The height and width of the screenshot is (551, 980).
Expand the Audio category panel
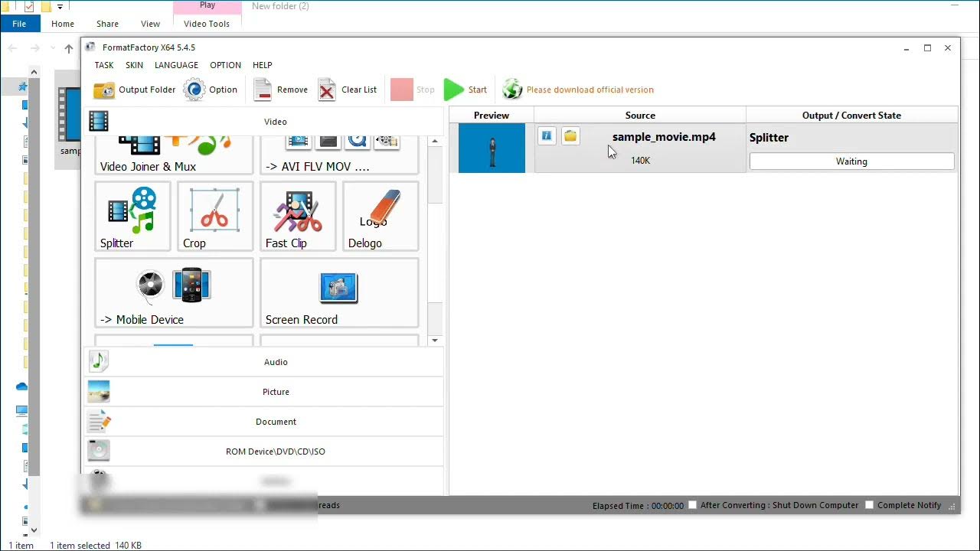(x=264, y=362)
